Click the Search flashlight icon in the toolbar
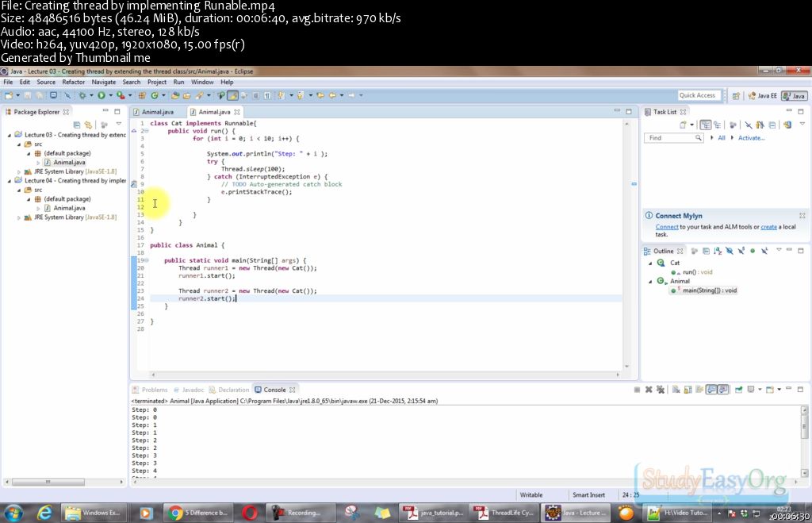Image resolution: width=812 pixels, height=523 pixels. pyautogui.click(x=199, y=95)
